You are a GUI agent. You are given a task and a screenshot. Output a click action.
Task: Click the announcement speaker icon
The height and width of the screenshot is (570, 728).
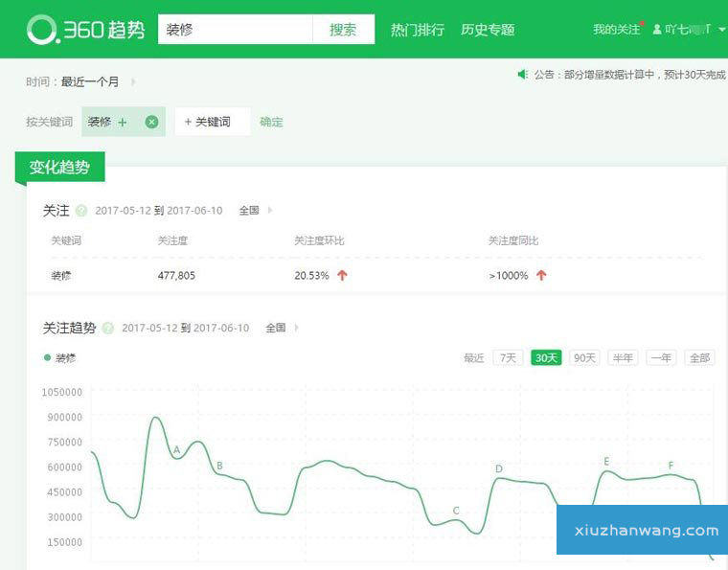click(x=523, y=74)
